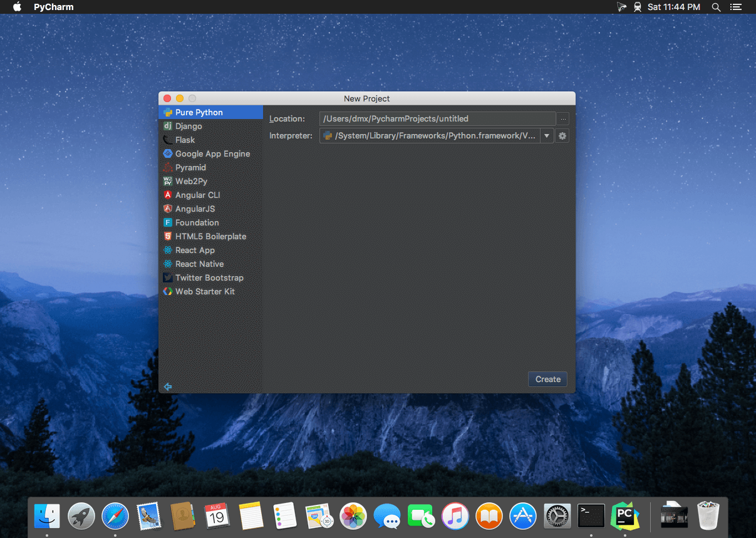
Task: Open Mail stamp icon in Dock
Action: tap(149, 516)
